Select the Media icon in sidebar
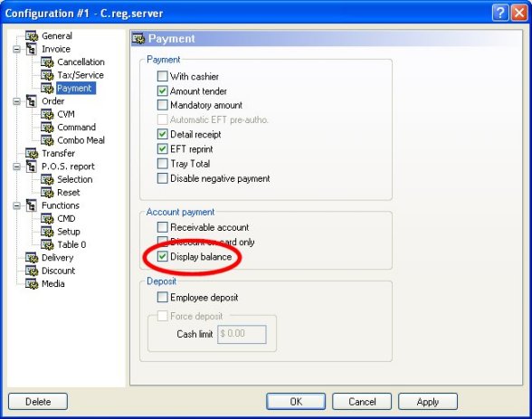 tap(32, 284)
